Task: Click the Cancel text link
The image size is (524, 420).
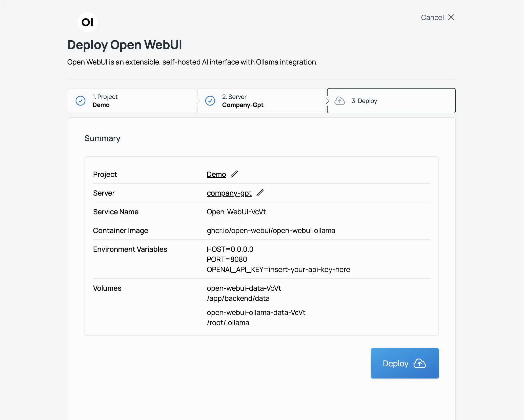Action: [432, 17]
